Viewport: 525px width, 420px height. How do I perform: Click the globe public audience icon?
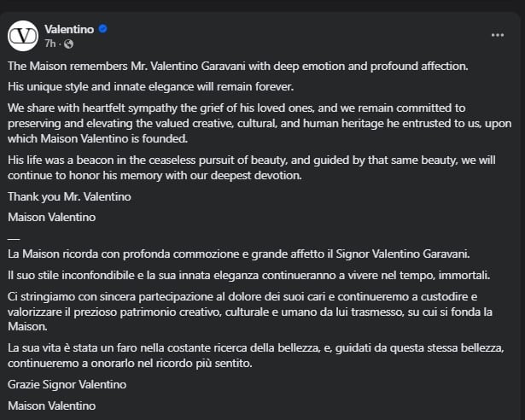click(x=69, y=44)
